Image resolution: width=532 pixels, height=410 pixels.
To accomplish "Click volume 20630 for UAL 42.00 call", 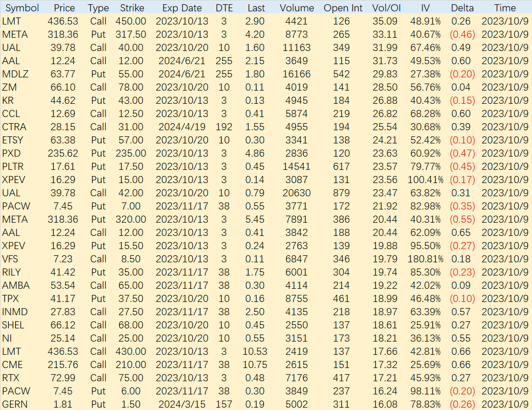I will (297, 193).
